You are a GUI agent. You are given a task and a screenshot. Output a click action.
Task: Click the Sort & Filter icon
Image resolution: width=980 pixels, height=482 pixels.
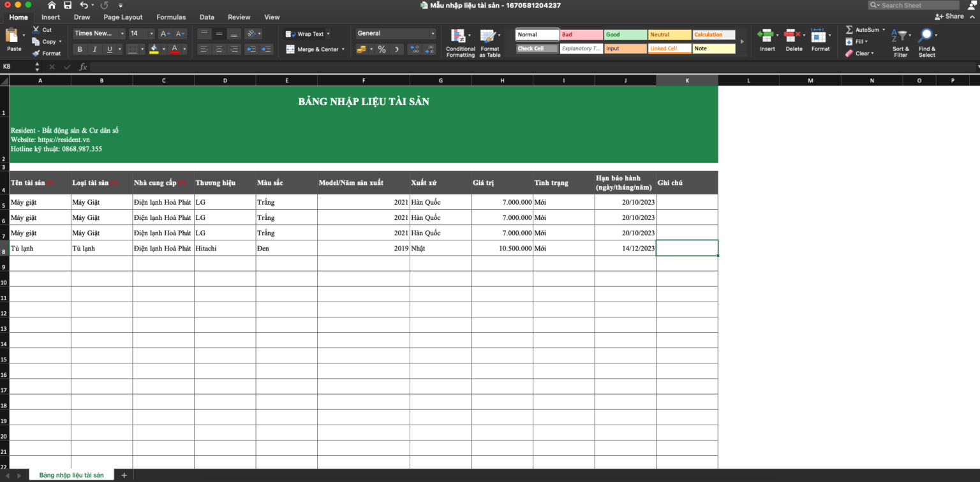900,36
